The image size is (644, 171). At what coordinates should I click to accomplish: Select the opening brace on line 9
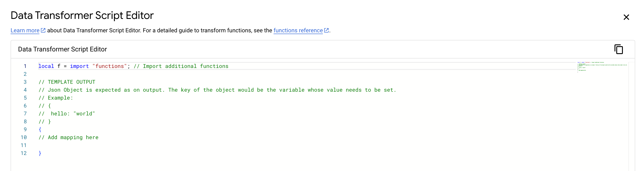40,129
